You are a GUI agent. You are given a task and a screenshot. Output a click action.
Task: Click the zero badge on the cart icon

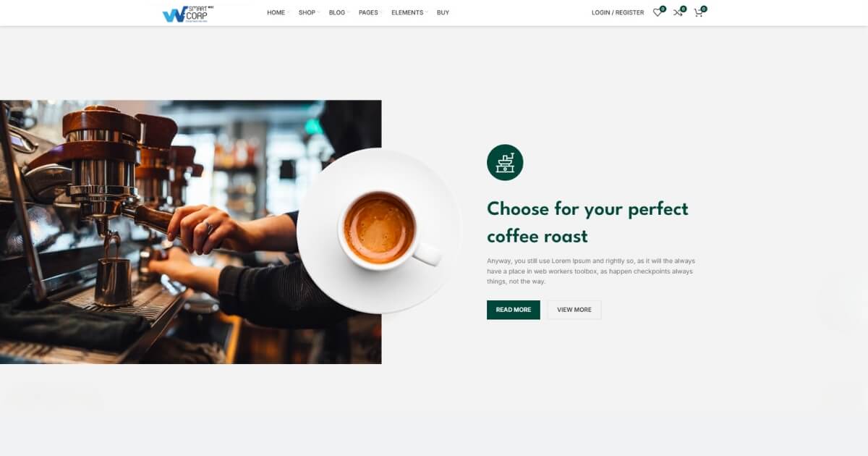[704, 9]
